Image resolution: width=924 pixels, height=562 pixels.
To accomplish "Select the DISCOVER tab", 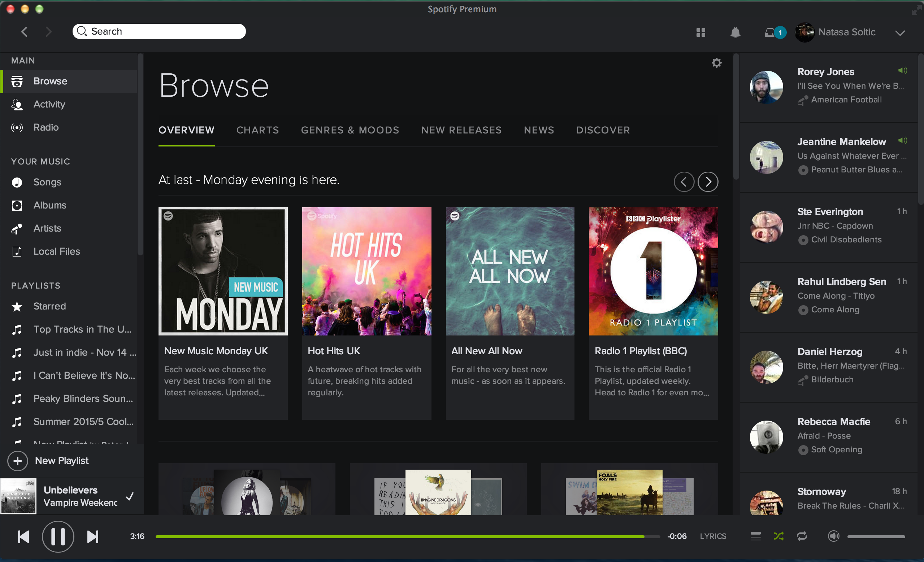I will (602, 130).
